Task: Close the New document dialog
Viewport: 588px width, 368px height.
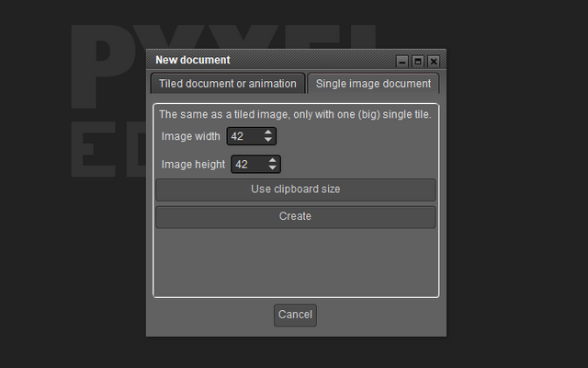Action: pos(434,62)
